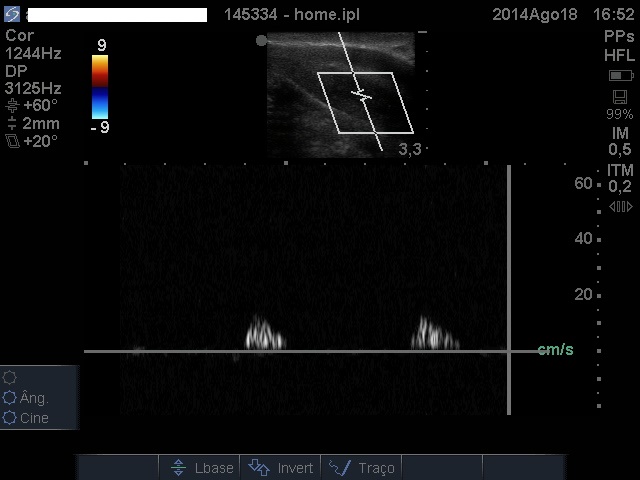640x480 pixels.
Task: Click the Lbase baseline icon
Action: (178, 467)
